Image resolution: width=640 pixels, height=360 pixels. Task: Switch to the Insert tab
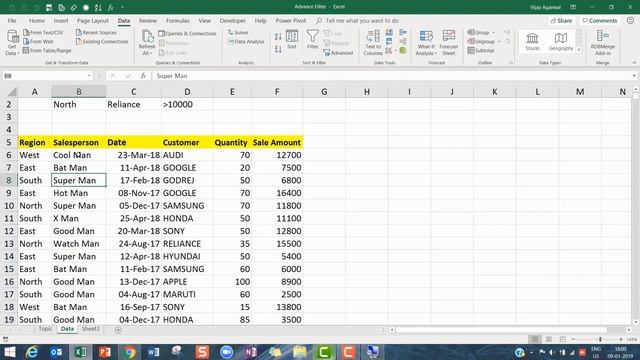(61, 20)
